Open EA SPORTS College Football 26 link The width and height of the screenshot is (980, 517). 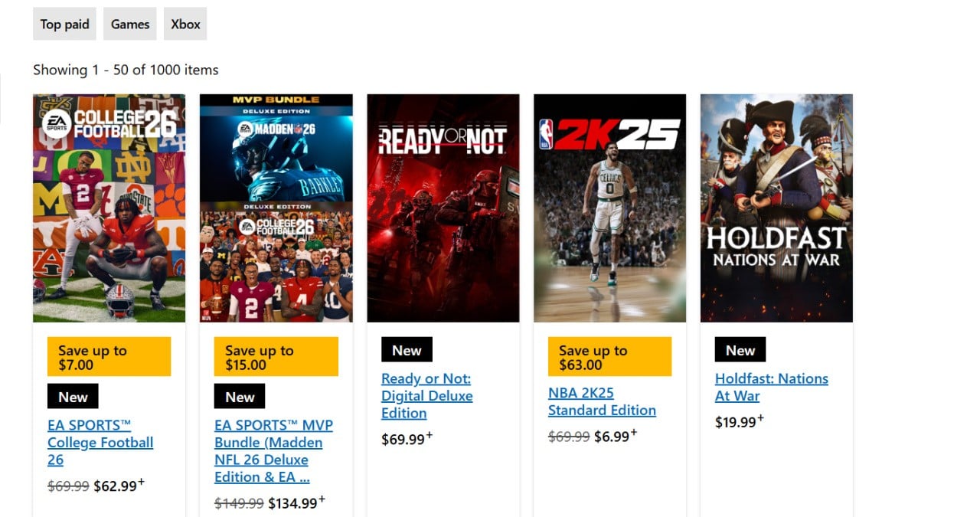(x=100, y=443)
